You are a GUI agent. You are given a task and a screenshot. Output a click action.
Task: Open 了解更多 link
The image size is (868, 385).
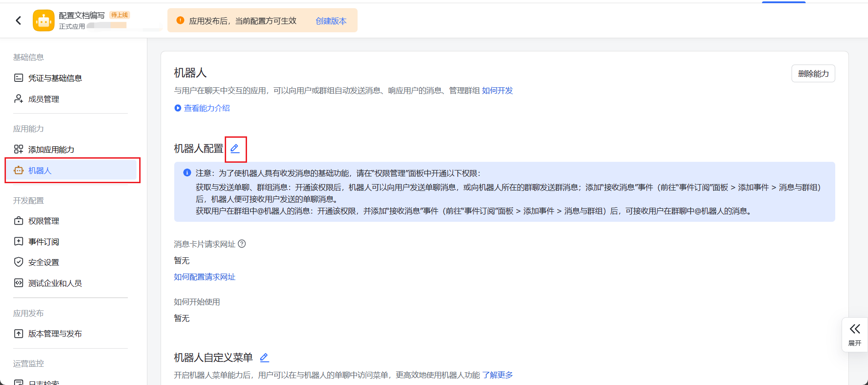click(498, 375)
